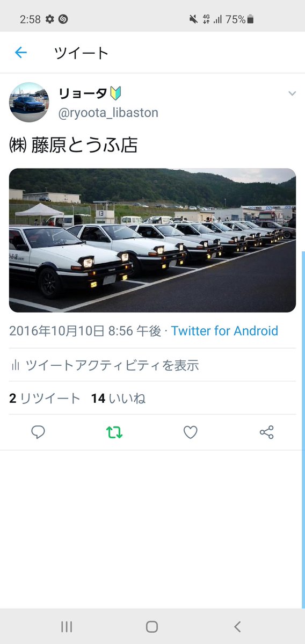Screen dimensions: 305x644
Task: Tap the bar chart activity icon
Action: coord(15,365)
